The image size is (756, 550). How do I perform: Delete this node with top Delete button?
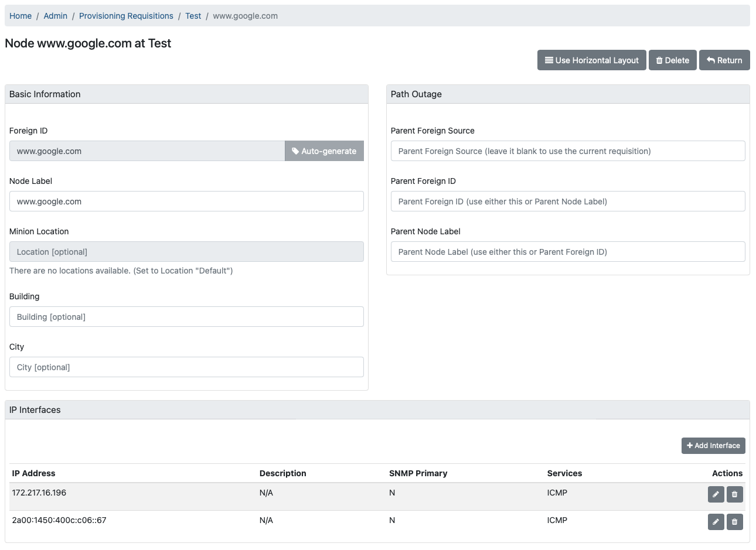tap(672, 60)
